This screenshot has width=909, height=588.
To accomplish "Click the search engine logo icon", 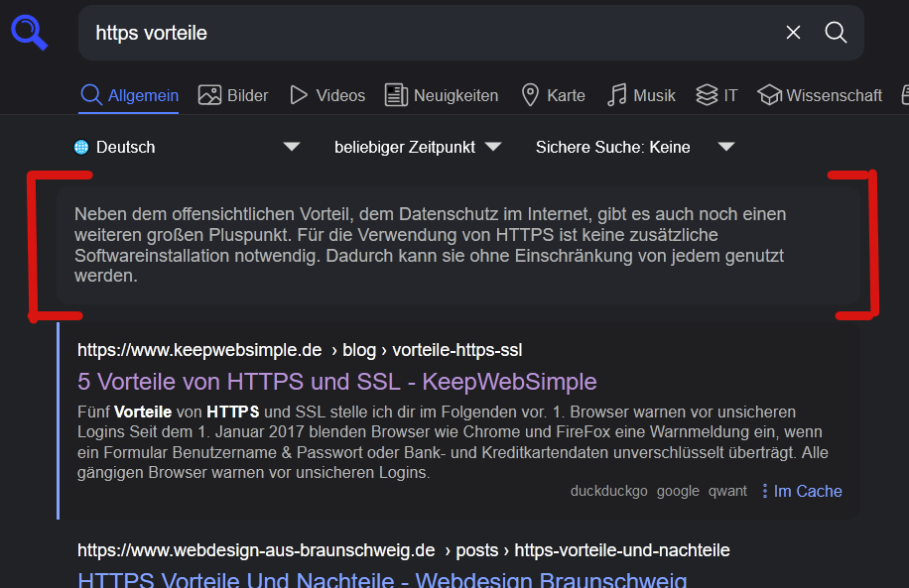I will pos(29,32).
